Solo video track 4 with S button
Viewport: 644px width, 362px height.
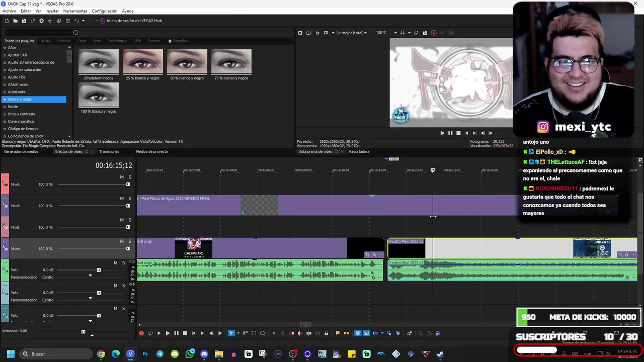pyautogui.click(x=130, y=199)
